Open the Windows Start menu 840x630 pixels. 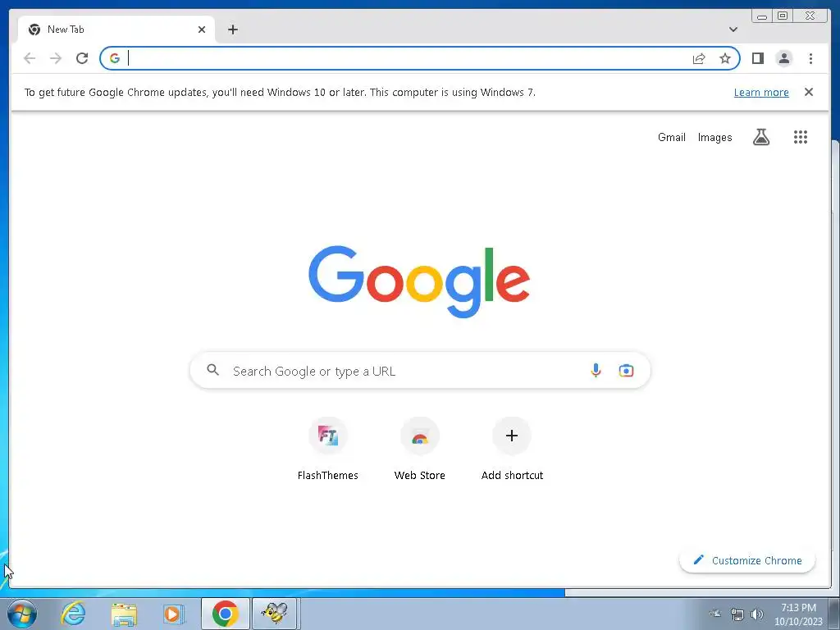click(x=22, y=614)
